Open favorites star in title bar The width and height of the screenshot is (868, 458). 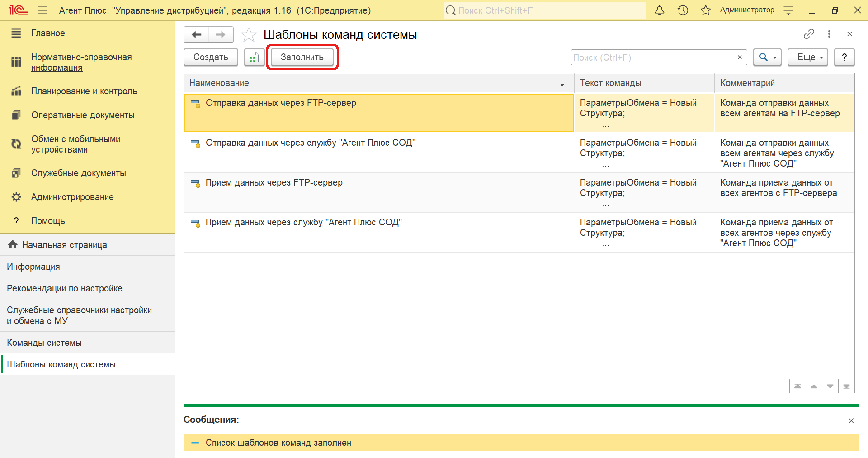coord(705,10)
